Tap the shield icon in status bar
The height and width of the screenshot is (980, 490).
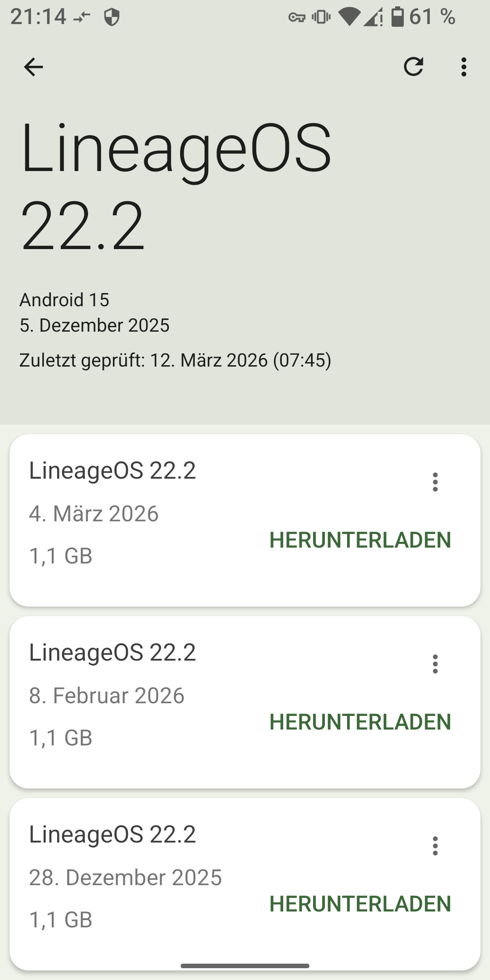tap(112, 18)
